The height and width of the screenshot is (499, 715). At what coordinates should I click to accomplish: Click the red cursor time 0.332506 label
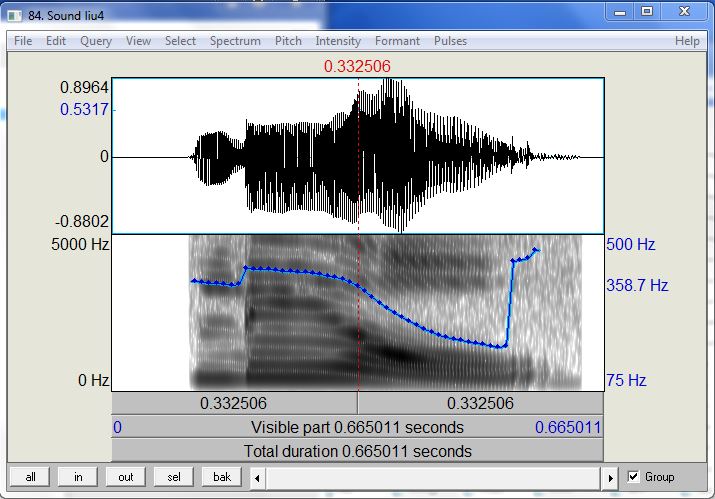tap(357, 66)
